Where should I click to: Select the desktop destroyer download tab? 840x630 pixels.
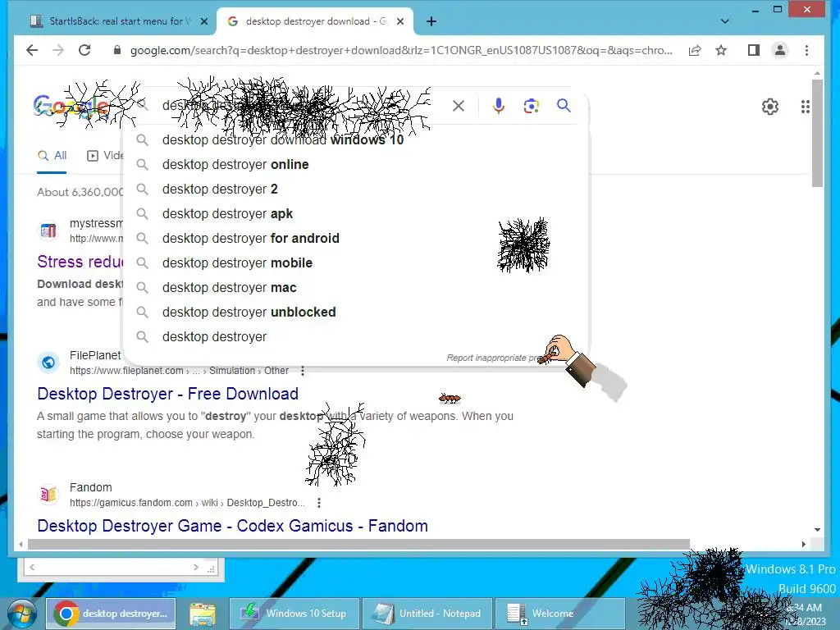tap(315, 21)
